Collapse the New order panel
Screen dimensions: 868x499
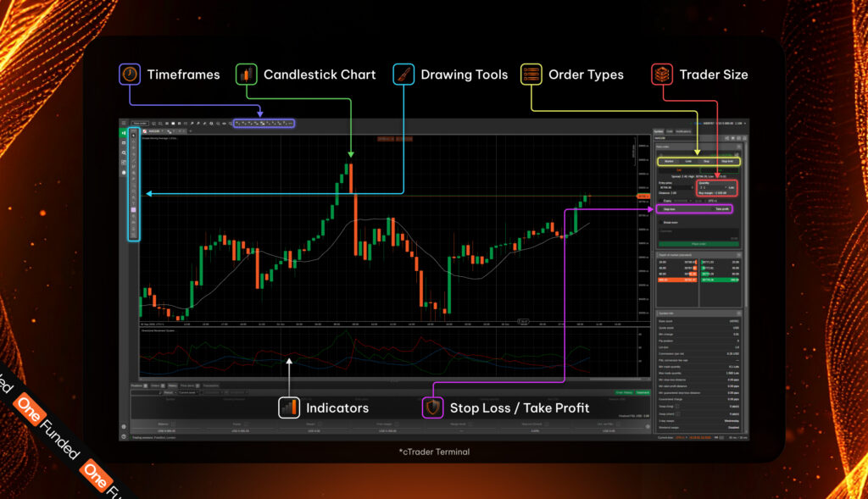[738, 147]
